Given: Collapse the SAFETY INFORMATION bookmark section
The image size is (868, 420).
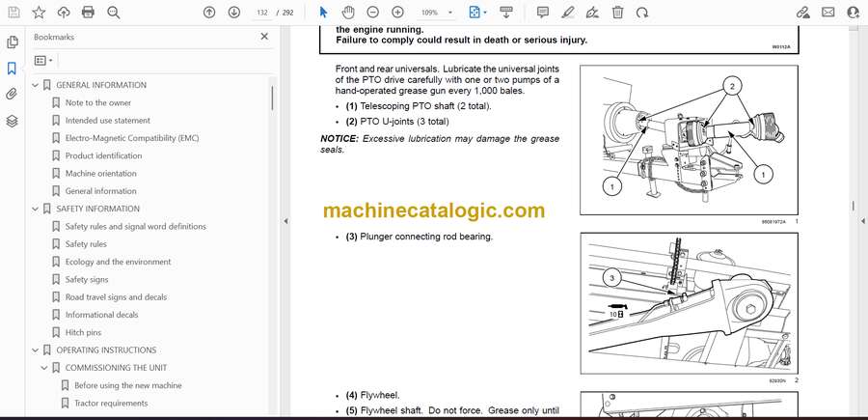Looking at the screenshot, I should coord(36,209).
